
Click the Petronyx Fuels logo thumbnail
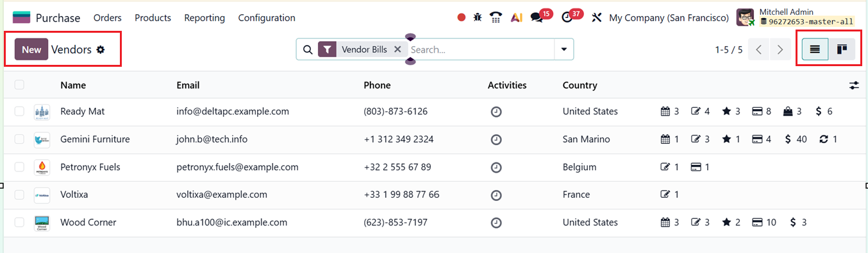[42, 167]
